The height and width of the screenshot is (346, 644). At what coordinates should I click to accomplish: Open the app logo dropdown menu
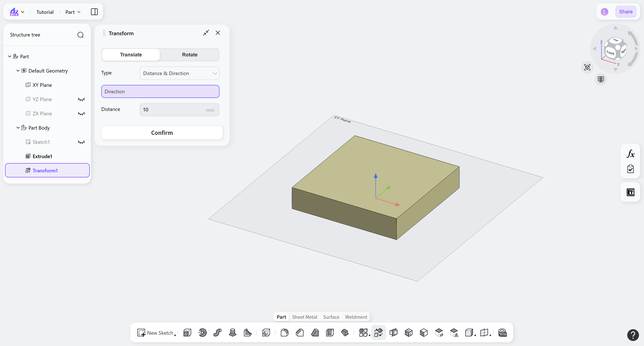click(x=17, y=12)
